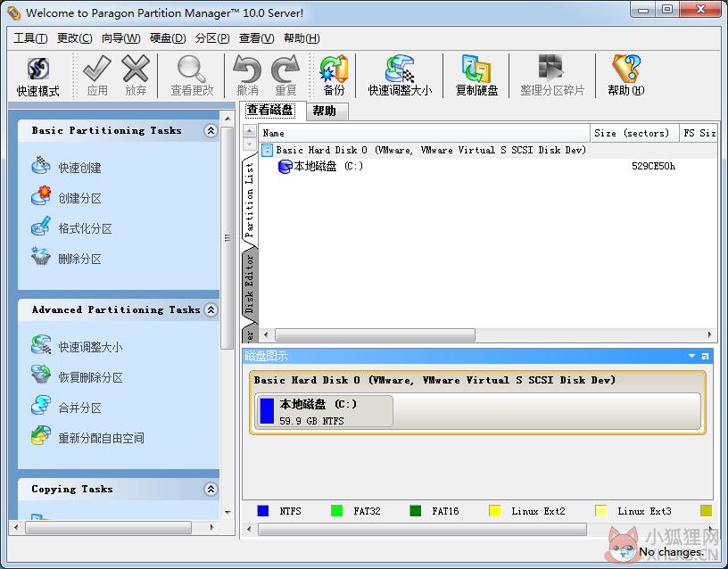
Task: Choose 创建分区 task
Action: 66,197
